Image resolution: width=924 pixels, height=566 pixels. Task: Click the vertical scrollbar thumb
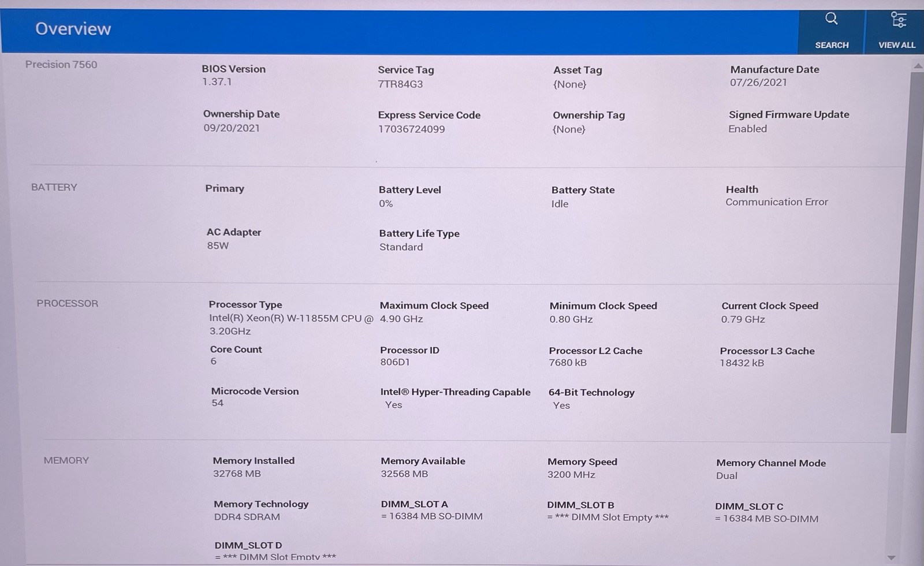click(x=907, y=251)
